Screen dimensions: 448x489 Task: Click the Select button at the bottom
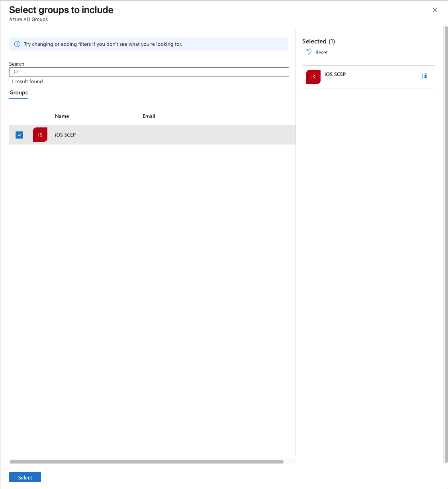click(25, 477)
